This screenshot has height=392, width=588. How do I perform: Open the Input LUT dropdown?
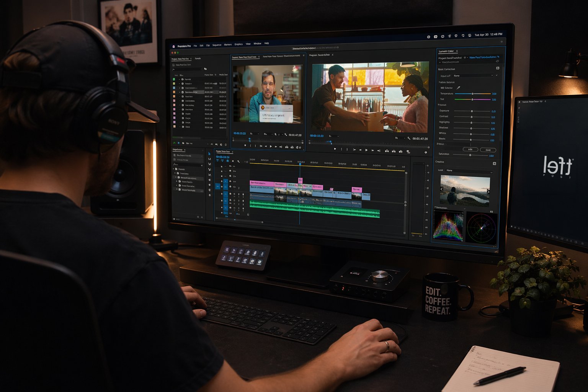[x=474, y=75]
